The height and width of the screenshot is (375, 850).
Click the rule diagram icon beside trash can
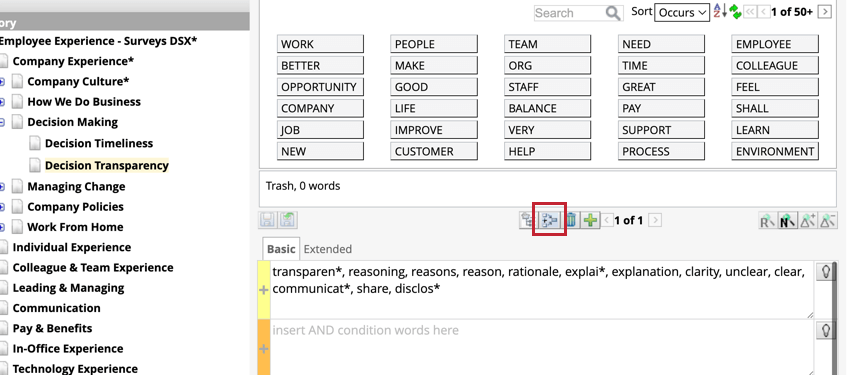coord(550,220)
